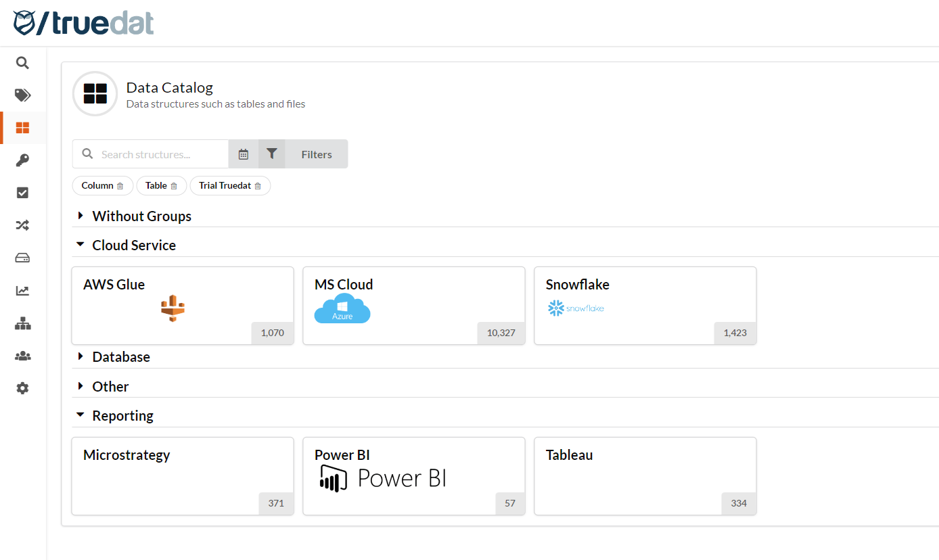Click the hierarchy sitemap sidebar icon
Screen dimensions: 939x560
pos(22,323)
